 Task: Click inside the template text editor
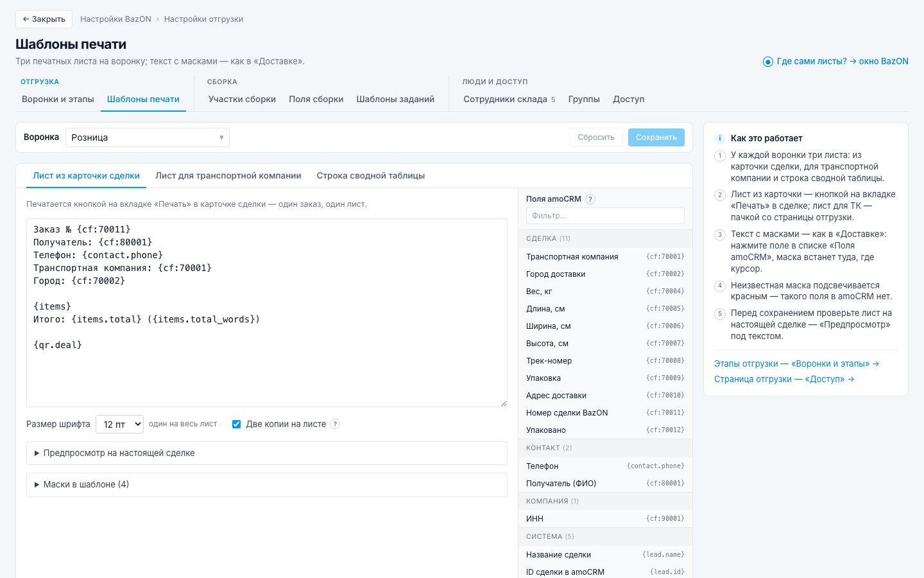(x=267, y=313)
